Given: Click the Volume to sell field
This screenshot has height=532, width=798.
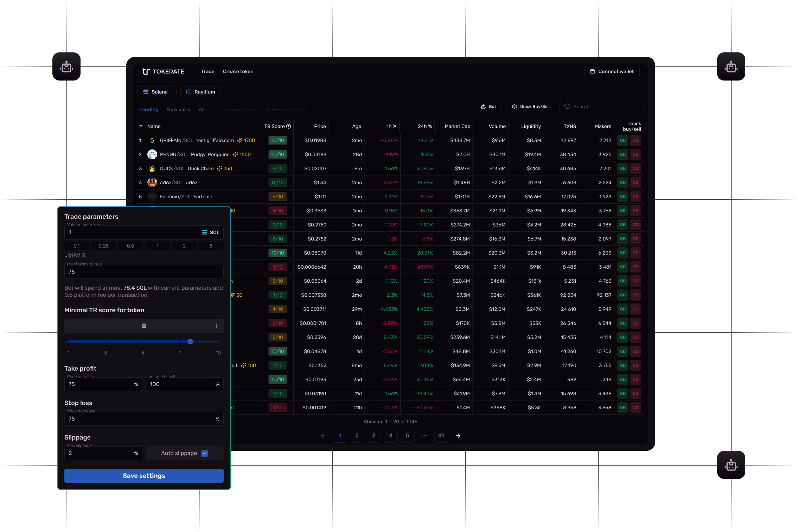Looking at the screenshot, I should pos(185,384).
